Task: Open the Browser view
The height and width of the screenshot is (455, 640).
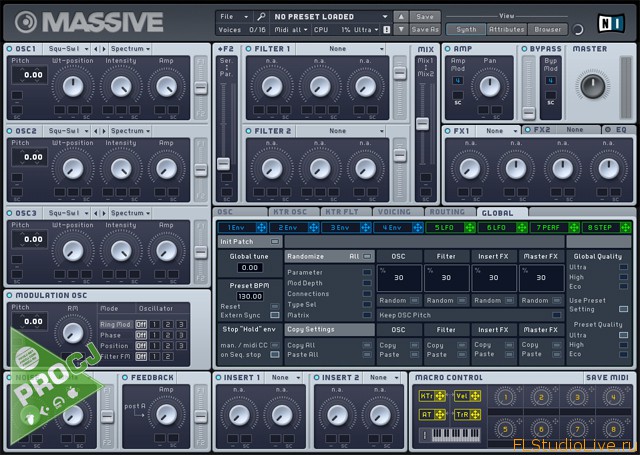Action: (x=547, y=30)
